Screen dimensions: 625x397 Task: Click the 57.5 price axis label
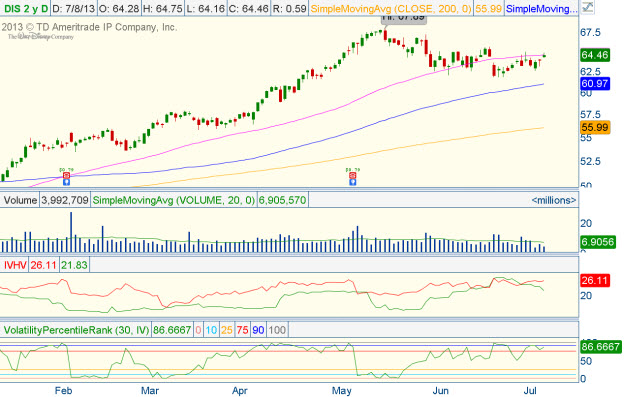click(591, 115)
